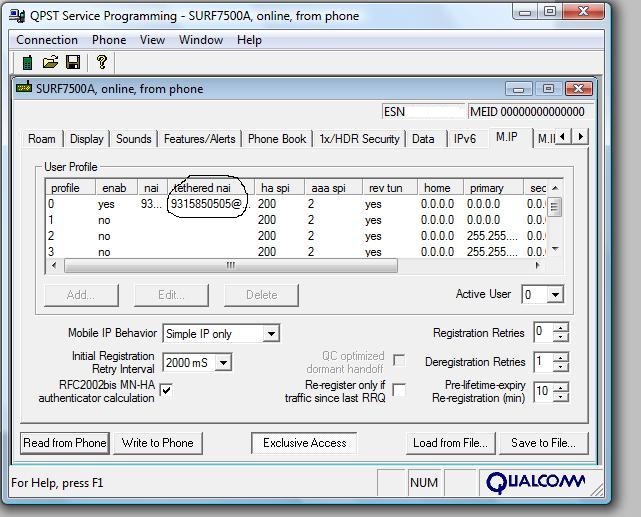
Task: Click the floppy disk save icon
Action: pos(73,62)
